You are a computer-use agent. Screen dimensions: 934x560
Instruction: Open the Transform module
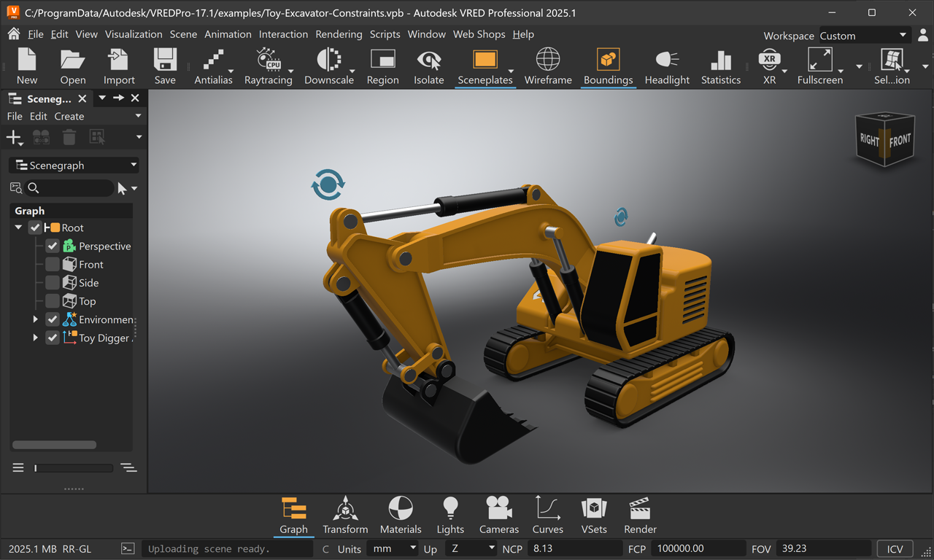tap(345, 516)
